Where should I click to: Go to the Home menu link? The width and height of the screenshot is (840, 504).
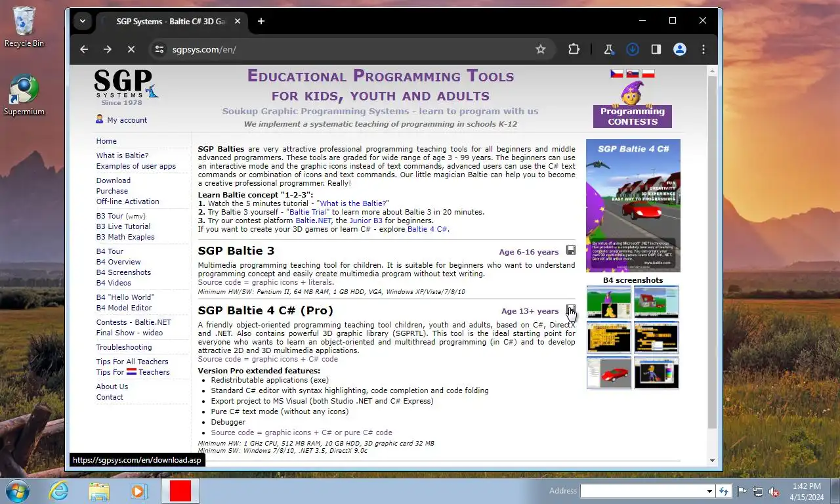[106, 141]
